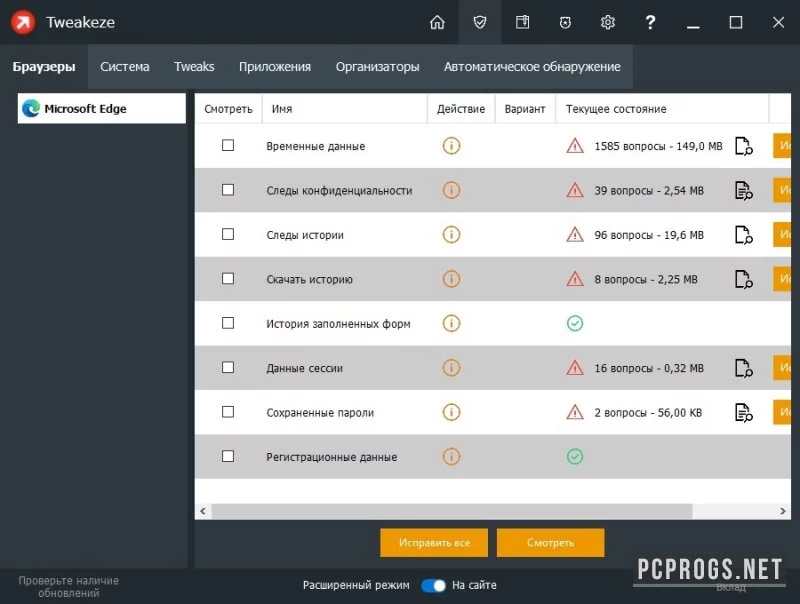This screenshot has height=604, width=800.
Task: Click orange fix button in Данные сессии row
Action: pyautogui.click(x=782, y=368)
